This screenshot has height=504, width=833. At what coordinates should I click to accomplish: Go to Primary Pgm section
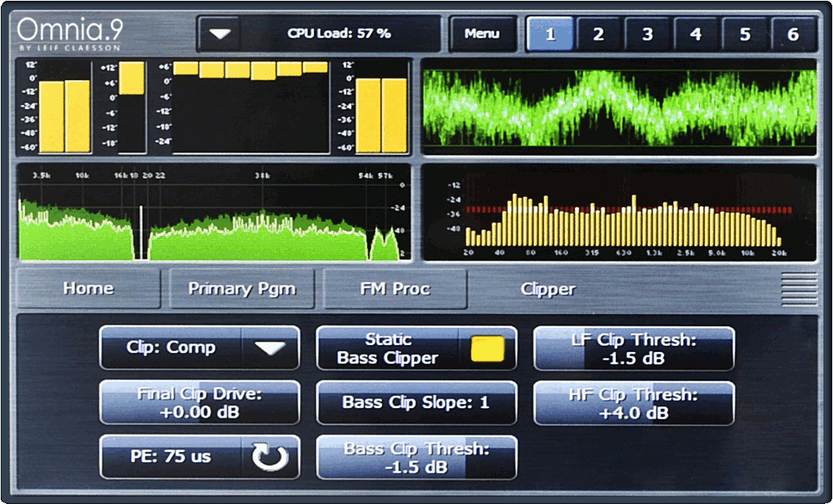tap(242, 289)
